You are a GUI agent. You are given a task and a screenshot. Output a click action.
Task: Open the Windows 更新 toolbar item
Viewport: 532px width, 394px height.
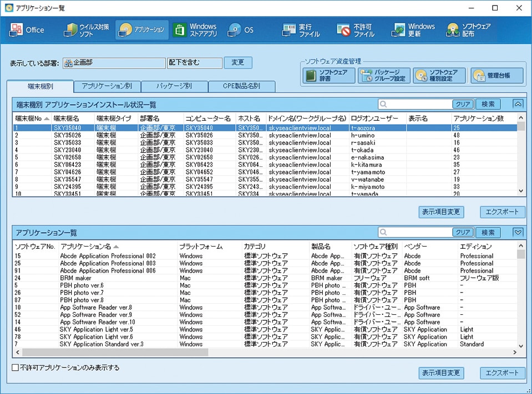point(413,30)
